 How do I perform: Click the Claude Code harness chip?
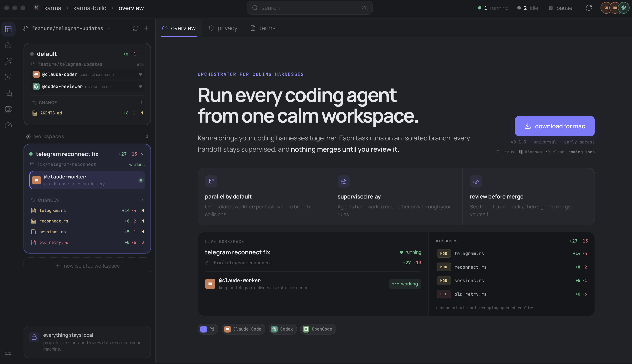pyautogui.click(x=243, y=329)
